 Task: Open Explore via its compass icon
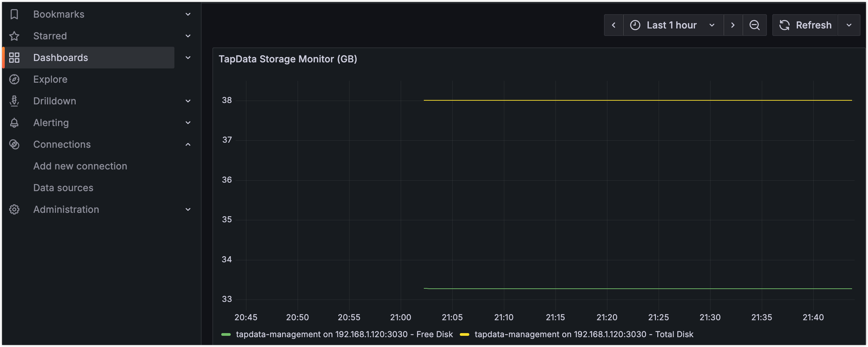(14, 79)
